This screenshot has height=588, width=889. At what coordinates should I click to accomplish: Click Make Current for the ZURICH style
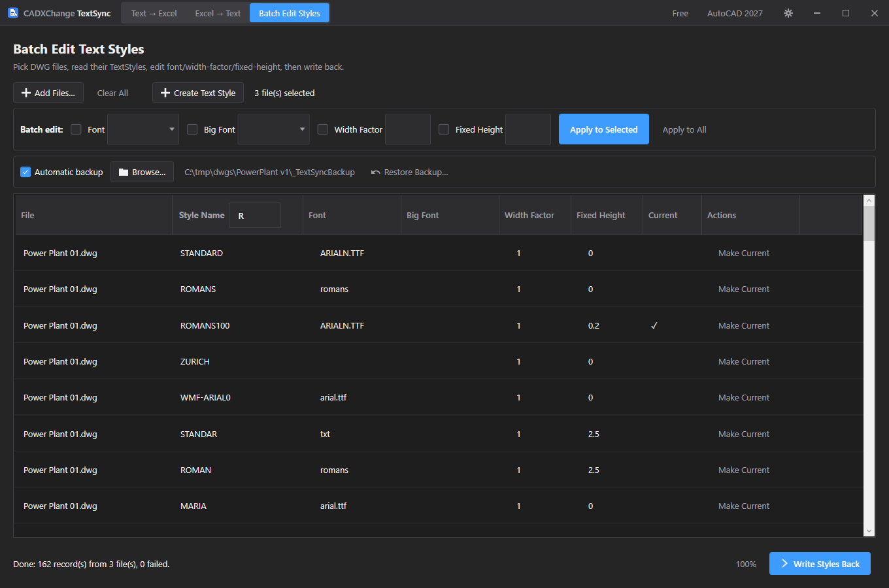click(744, 361)
